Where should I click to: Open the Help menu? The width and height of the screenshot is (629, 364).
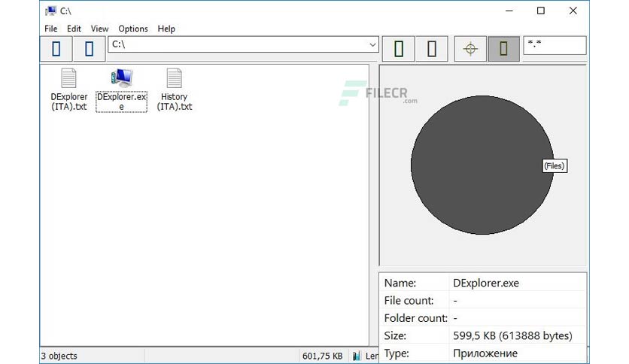(x=166, y=29)
